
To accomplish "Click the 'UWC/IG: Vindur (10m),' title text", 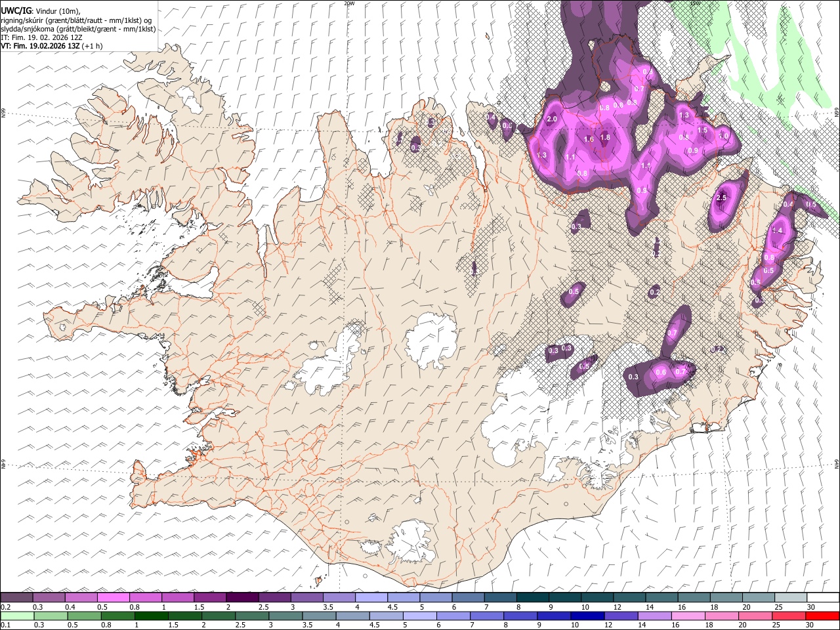I will pyautogui.click(x=41, y=11).
